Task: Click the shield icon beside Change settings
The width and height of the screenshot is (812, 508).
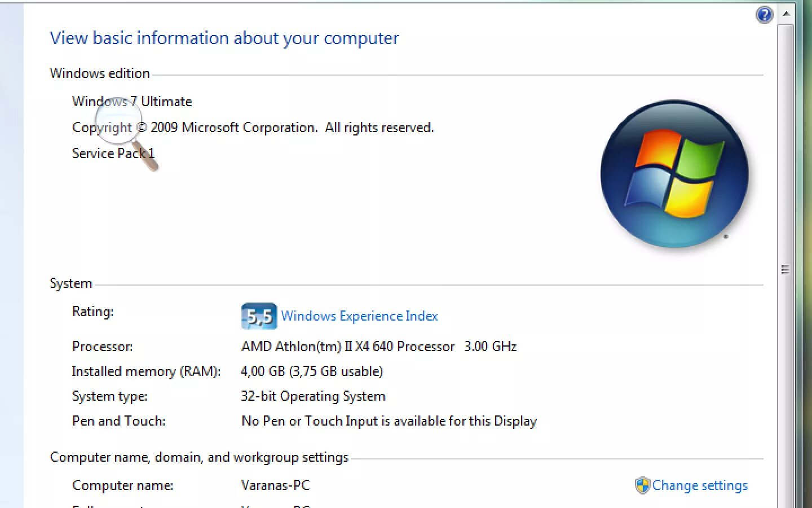Action: (642, 485)
